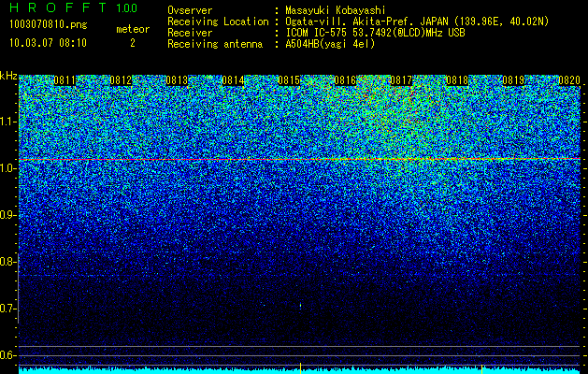Click the HROFFT 1.0.0 title text

[73, 7]
